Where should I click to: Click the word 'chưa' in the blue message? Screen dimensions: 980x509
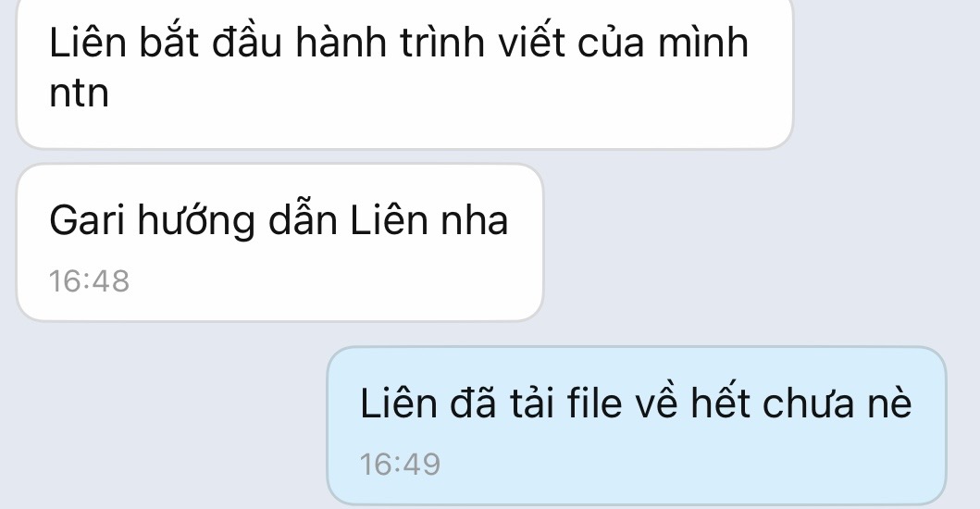[x=808, y=403]
